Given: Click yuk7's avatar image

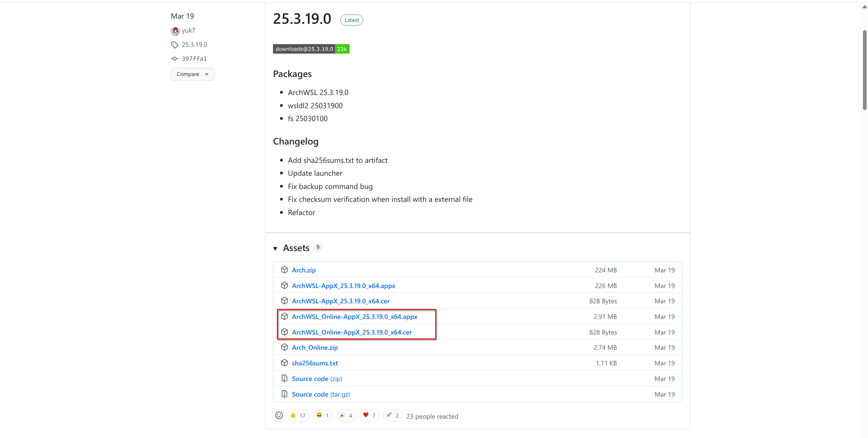Looking at the screenshot, I should 175,31.
